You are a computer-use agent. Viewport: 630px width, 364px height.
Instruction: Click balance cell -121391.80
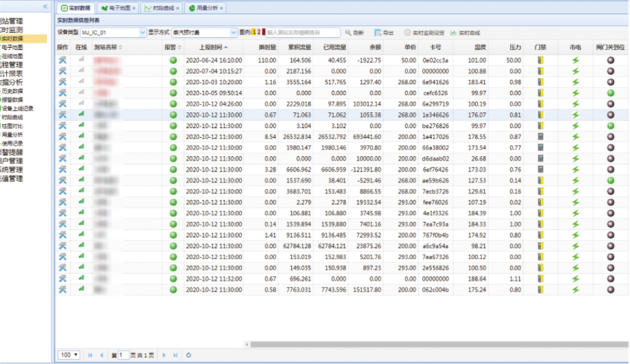pos(365,170)
